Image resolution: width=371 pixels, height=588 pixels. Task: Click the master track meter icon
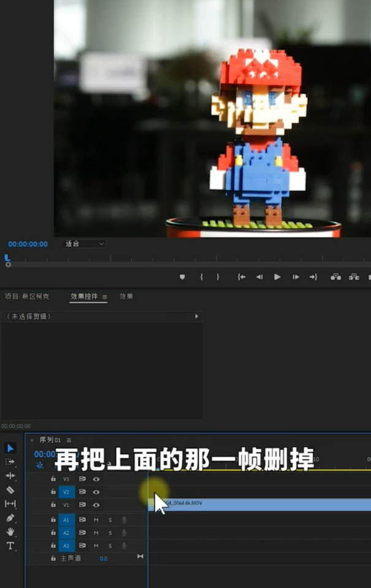click(140, 556)
